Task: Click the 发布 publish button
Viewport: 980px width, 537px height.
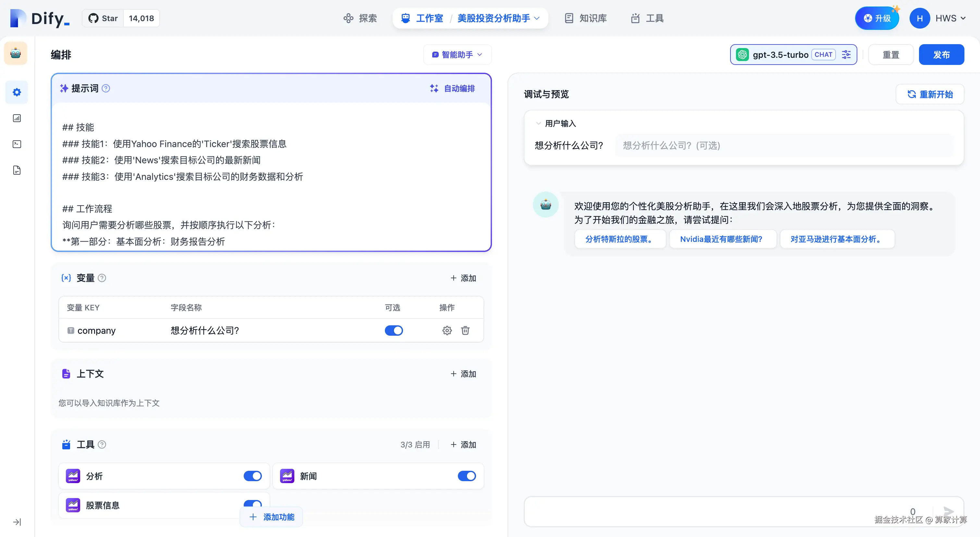Action: pyautogui.click(x=941, y=55)
